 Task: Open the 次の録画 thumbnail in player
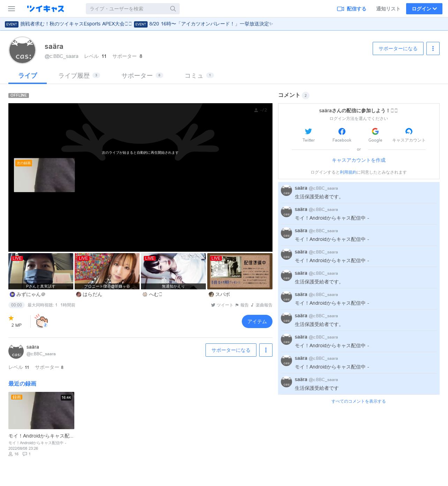[x=44, y=175]
